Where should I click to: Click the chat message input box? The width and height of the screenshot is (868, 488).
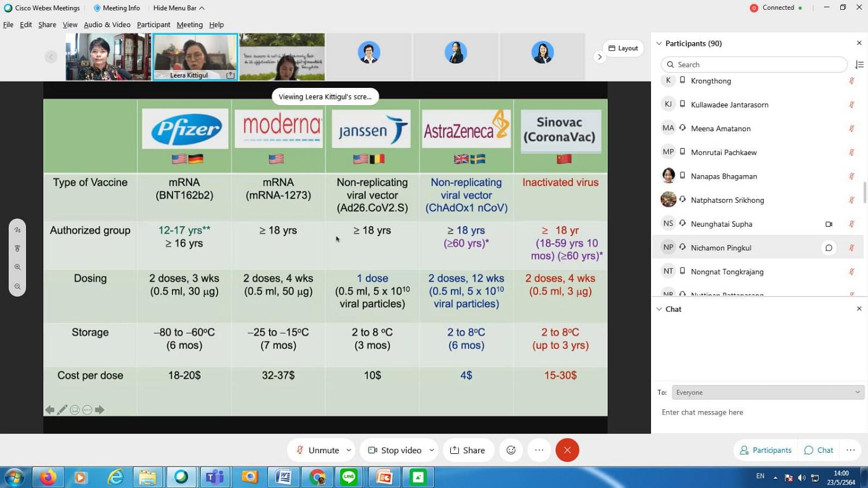click(x=759, y=413)
